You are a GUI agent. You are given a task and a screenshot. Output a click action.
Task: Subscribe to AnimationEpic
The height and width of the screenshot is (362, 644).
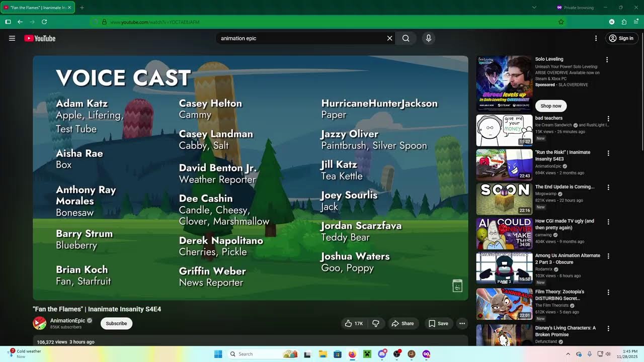click(x=116, y=323)
